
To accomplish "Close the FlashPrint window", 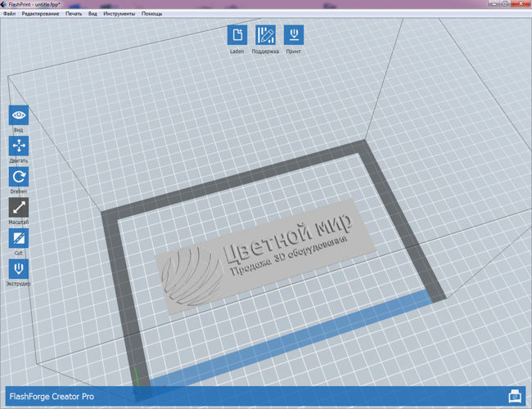I will [522, 4].
